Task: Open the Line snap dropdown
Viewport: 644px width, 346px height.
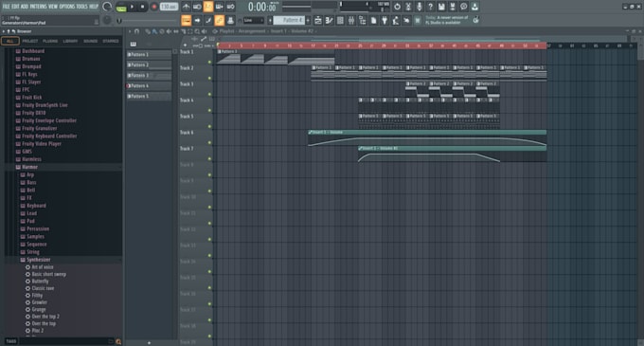Action: tap(254, 20)
